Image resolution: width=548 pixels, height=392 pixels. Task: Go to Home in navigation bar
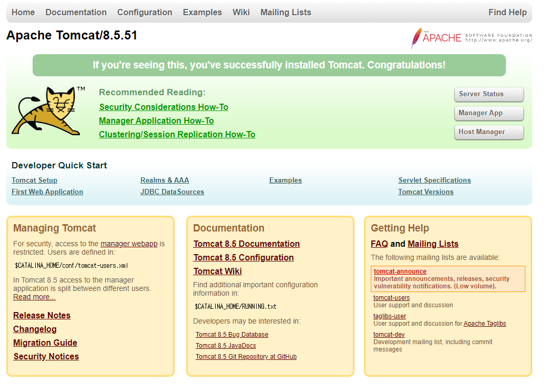coord(23,12)
